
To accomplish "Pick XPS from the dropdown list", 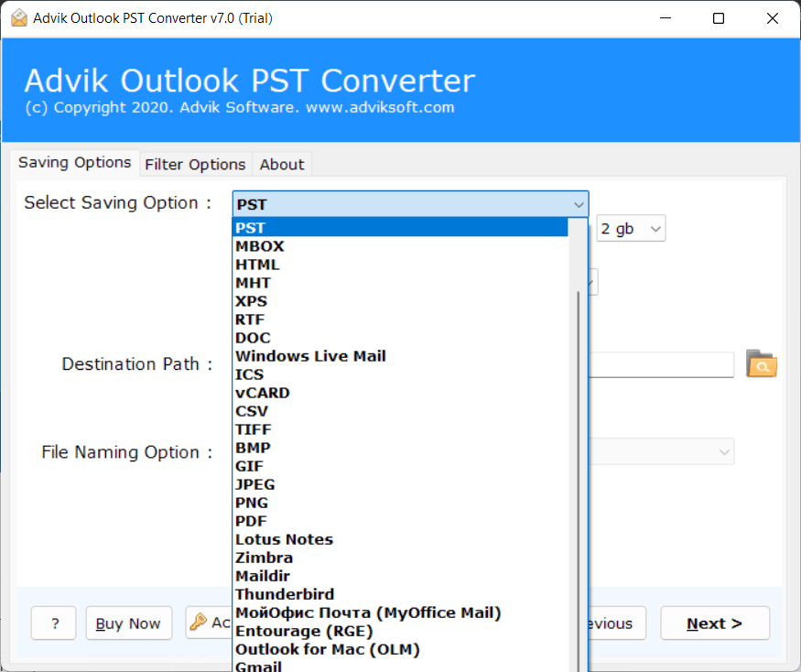I will click(x=400, y=301).
